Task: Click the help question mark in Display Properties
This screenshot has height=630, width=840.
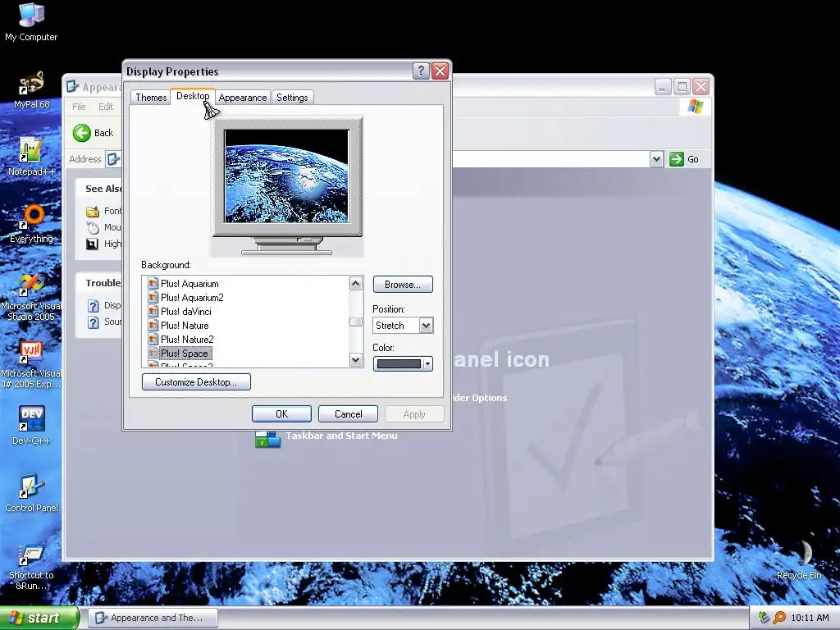Action: (421, 71)
